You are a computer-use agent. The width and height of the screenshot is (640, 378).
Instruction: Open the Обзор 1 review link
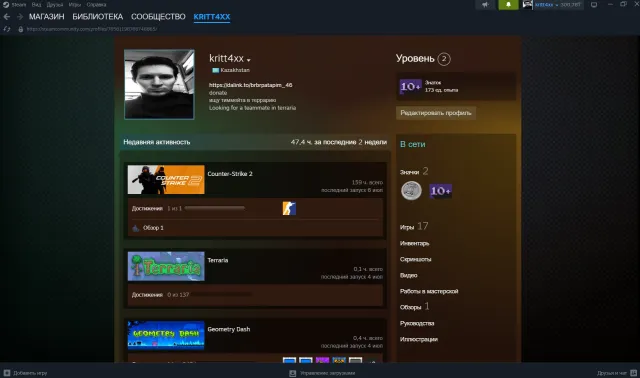(x=153, y=228)
